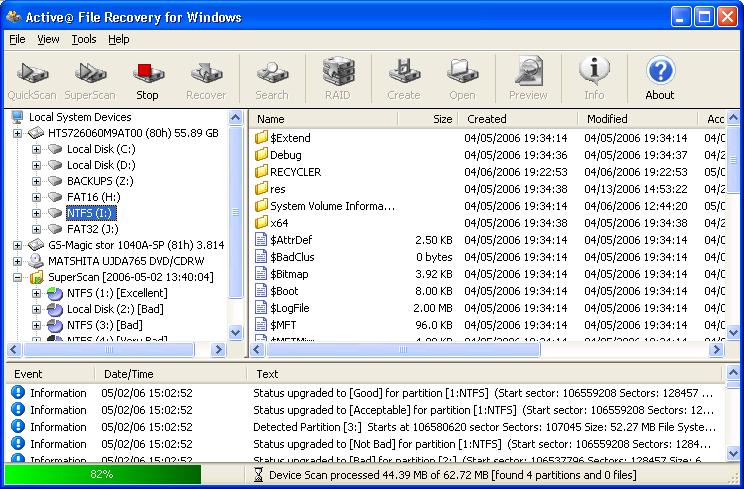Click the scan progress bar at 82%
Image resolution: width=744 pixels, height=489 pixels.
[102, 474]
